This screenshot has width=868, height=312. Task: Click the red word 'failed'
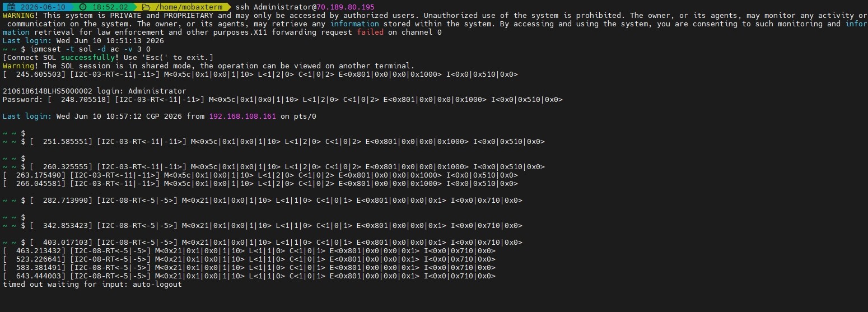[370, 32]
